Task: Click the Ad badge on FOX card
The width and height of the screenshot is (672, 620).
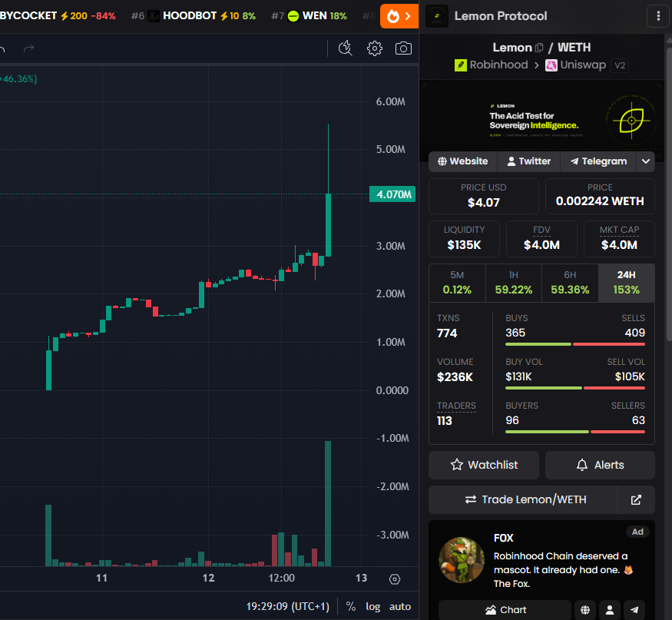Action: point(637,532)
